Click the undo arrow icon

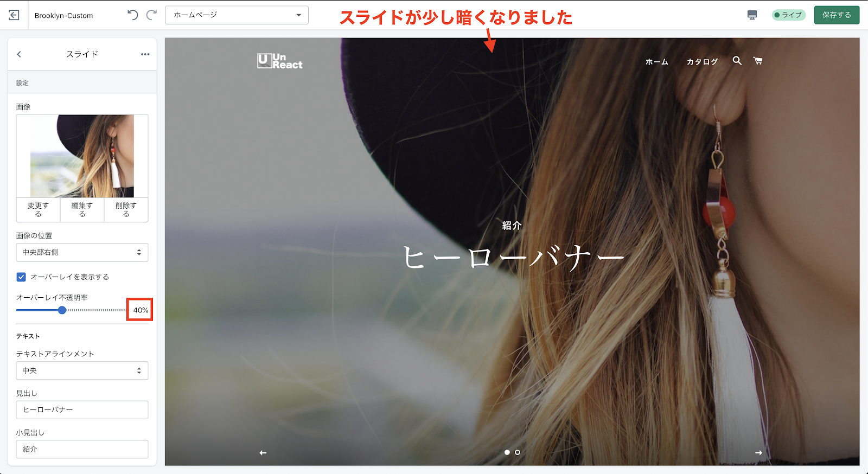tap(133, 15)
